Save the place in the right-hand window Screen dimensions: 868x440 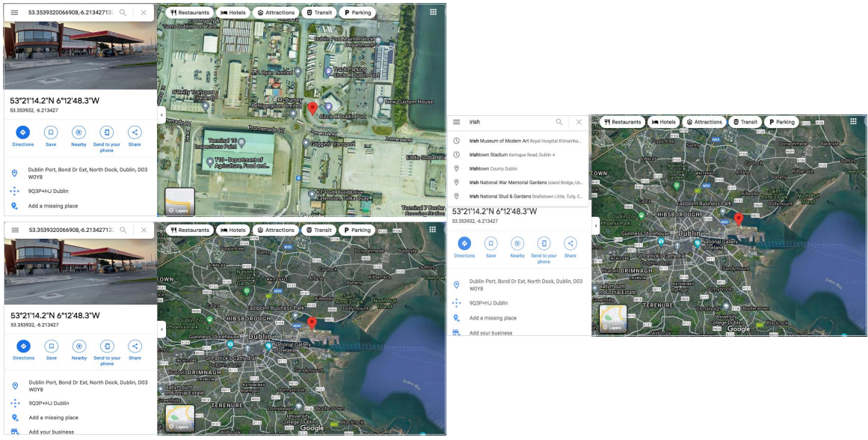click(491, 247)
